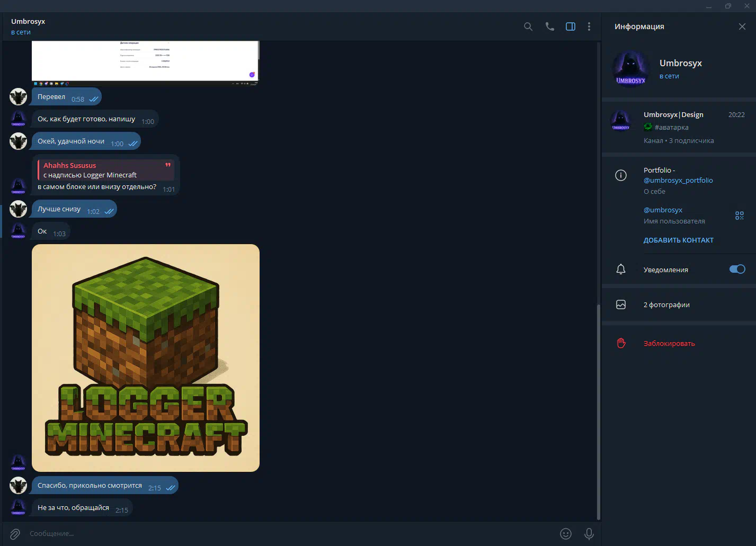Open 2 фотографии shared media

click(679, 305)
